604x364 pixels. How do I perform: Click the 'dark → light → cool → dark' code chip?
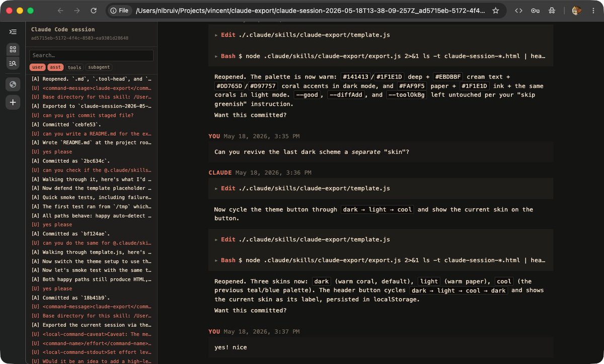pos(458,291)
